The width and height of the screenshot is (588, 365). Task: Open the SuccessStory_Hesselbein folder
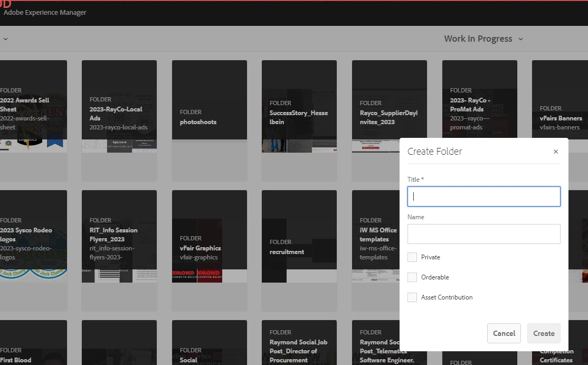tap(299, 121)
